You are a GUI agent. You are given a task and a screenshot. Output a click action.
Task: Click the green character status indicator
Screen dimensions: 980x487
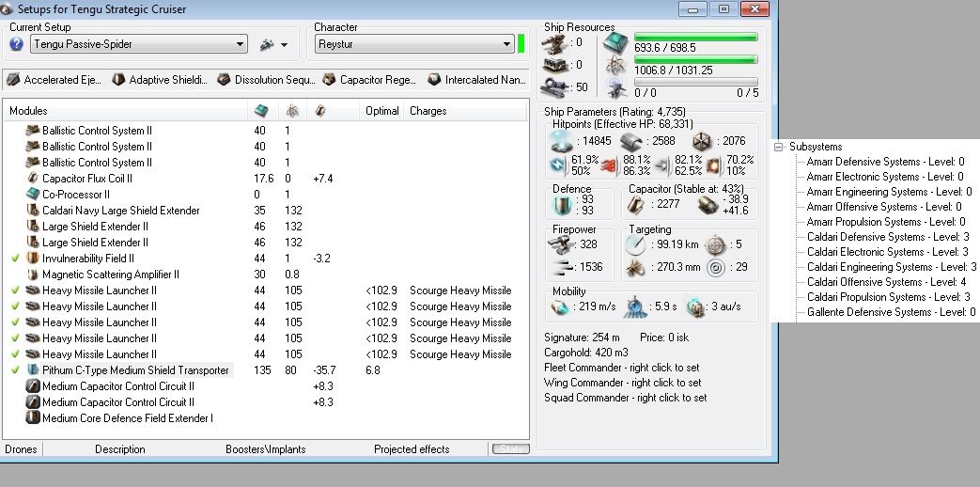(521, 44)
